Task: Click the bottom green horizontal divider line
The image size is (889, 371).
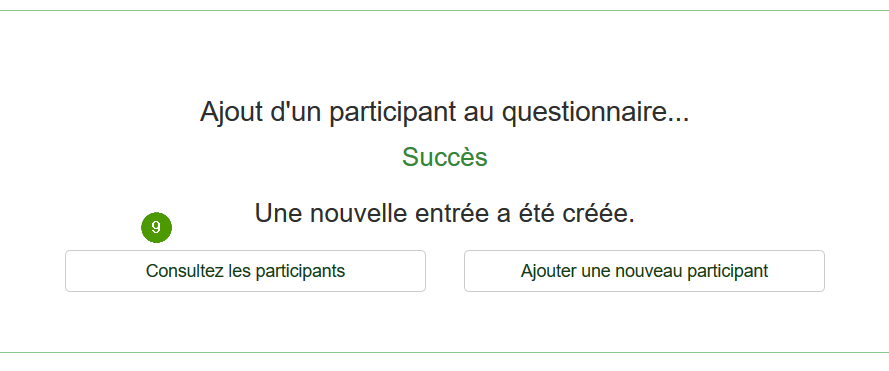Action: click(444, 352)
